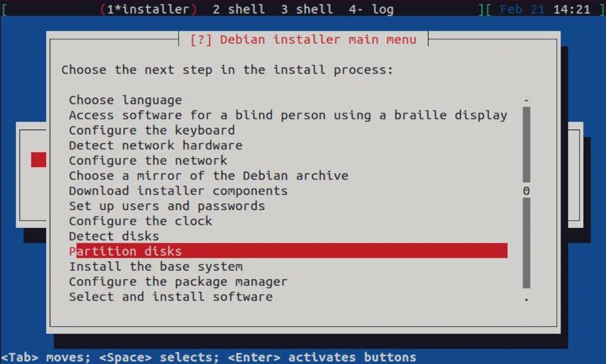
Task: Select "Download installer components"
Action: click(x=178, y=191)
